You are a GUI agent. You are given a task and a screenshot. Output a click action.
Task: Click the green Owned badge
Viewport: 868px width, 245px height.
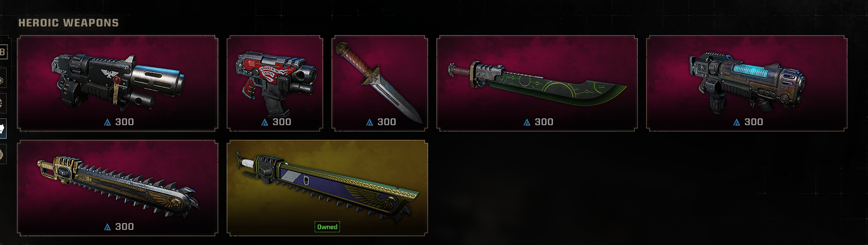point(327,227)
